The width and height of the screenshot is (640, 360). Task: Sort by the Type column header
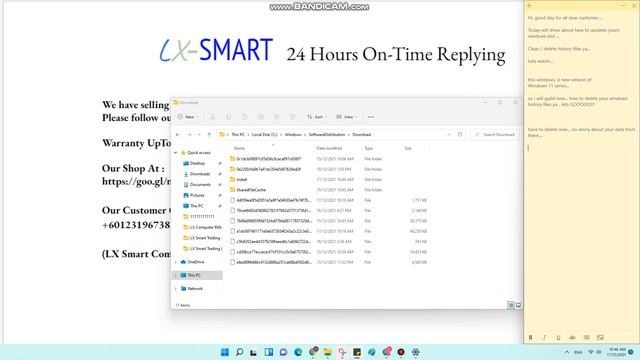(x=369, y=148)
